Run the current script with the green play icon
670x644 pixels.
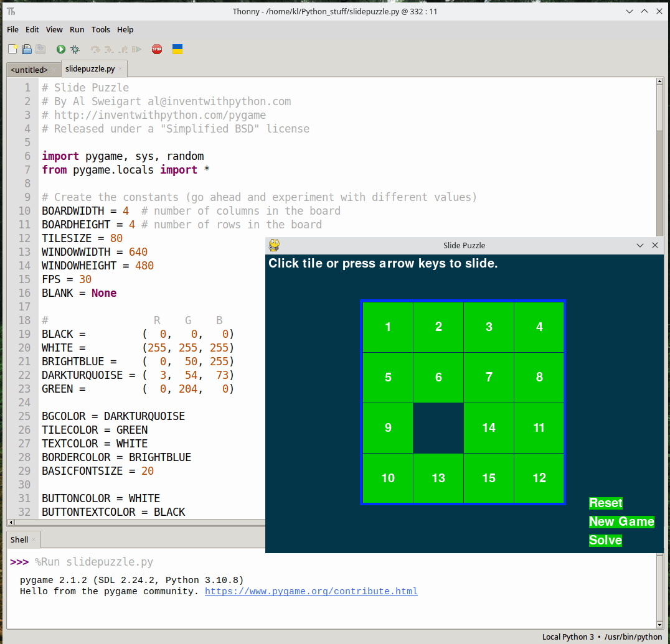60,49
